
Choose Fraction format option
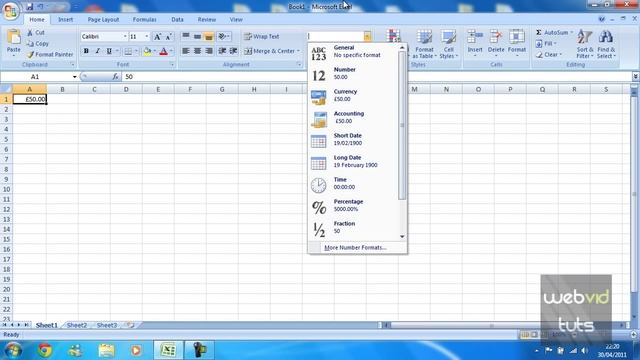tap(353, 229)
